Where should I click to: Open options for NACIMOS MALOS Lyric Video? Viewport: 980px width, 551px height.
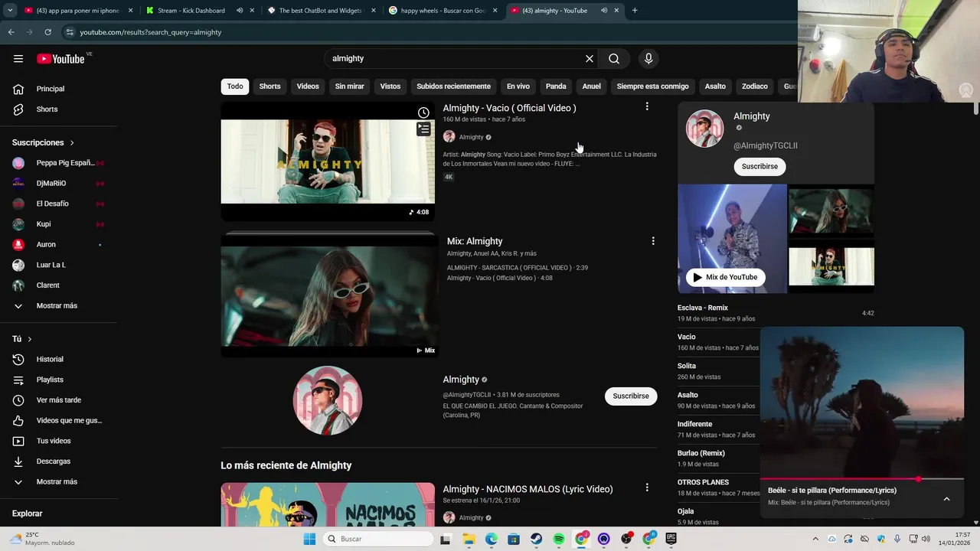[647, 487]
